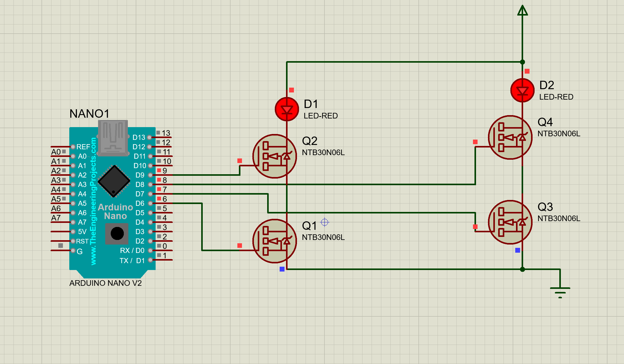Select pin D9 on the Arduino Nano

[x=151, y=175]
